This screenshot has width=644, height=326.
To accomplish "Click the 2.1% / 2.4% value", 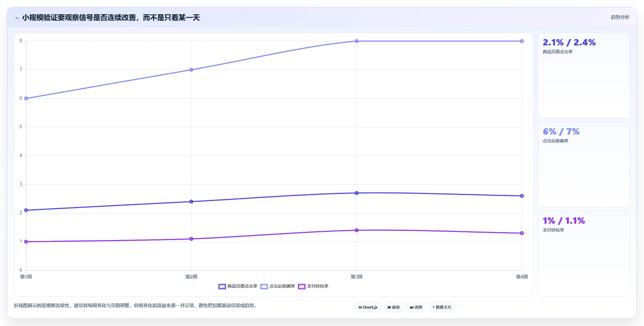I will coord(569,43).
